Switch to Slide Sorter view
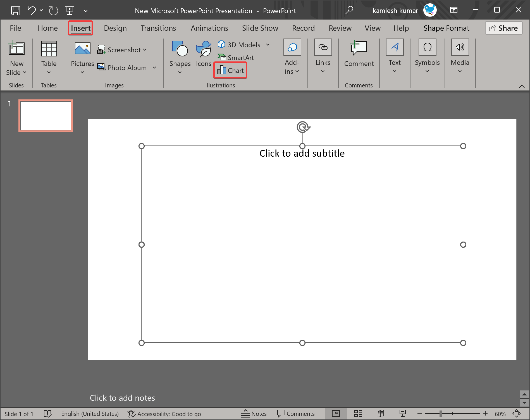 (x=358, y=414)
